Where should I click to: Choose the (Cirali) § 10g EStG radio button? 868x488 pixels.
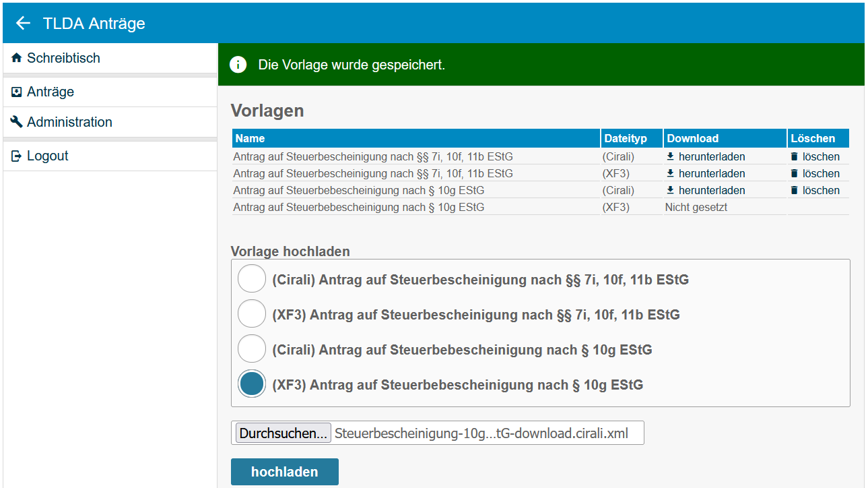(251, 348)
